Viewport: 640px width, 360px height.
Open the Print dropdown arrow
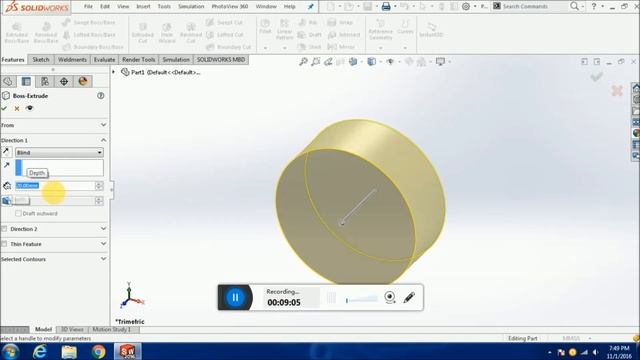(395, 7)
